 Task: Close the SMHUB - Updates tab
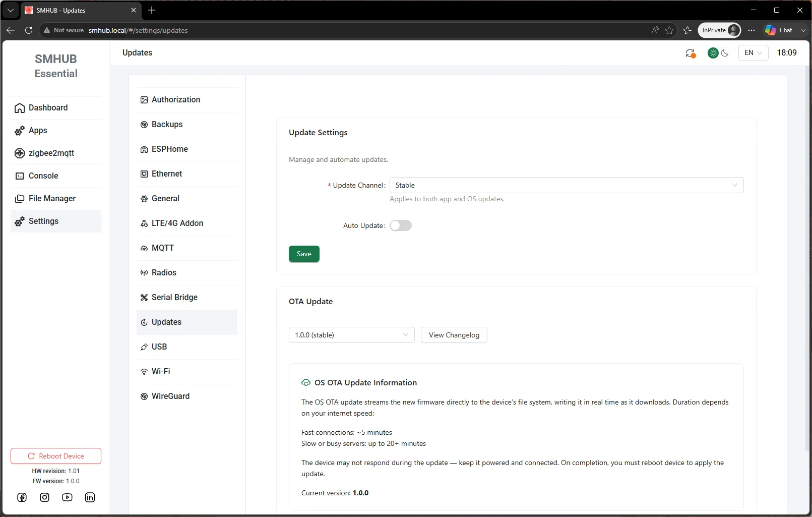click(134, 10)
